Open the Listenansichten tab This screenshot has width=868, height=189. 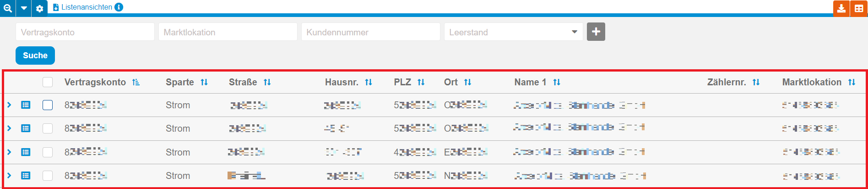[x=86, y=7]
